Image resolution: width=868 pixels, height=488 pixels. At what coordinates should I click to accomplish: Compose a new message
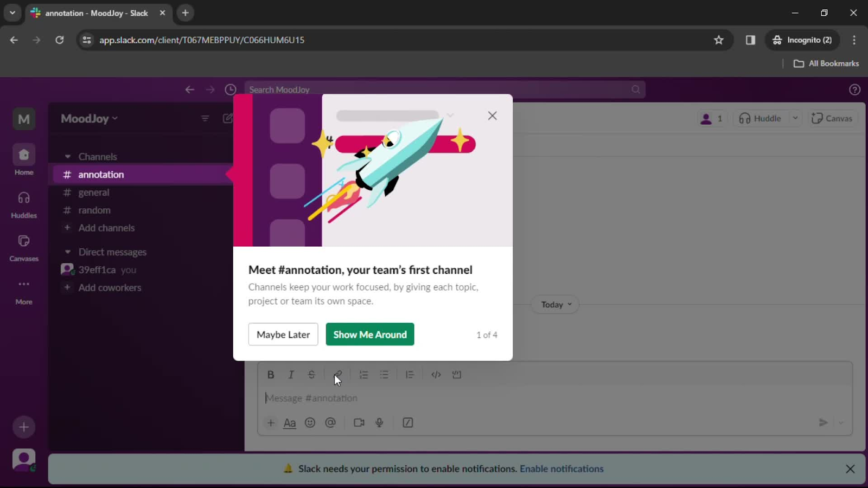[x=228, y=118]
